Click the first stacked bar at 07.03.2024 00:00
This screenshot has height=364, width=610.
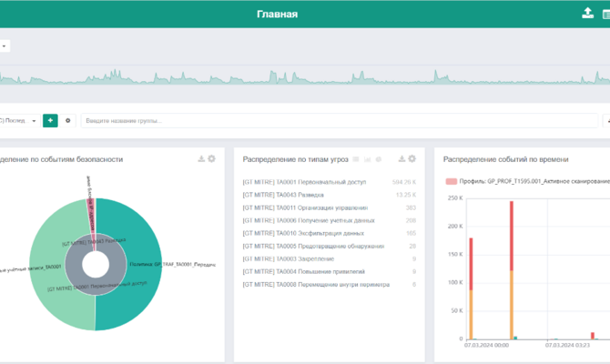(x=471, y=288)
